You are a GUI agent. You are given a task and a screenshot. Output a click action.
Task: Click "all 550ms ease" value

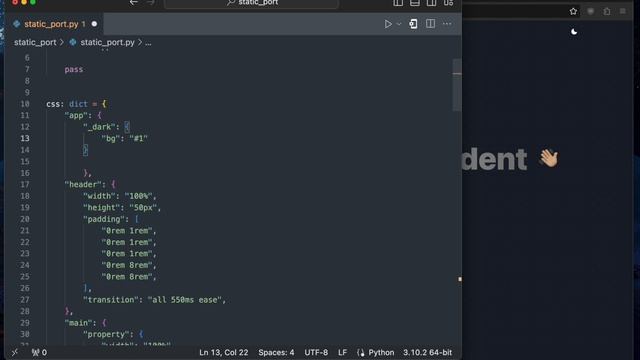click(184, 300)
